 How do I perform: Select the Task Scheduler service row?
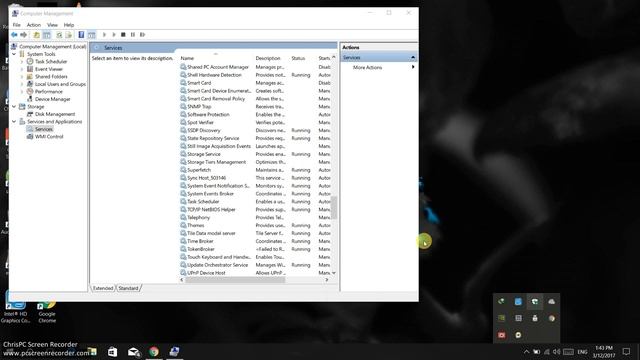click(x=255, y=202)
